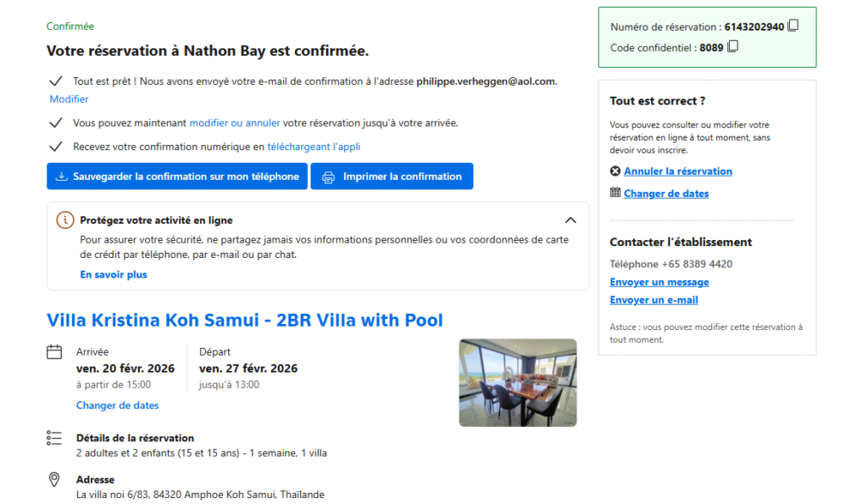
Task: Click Envoyer un message link
Action: tap(659, 282)
